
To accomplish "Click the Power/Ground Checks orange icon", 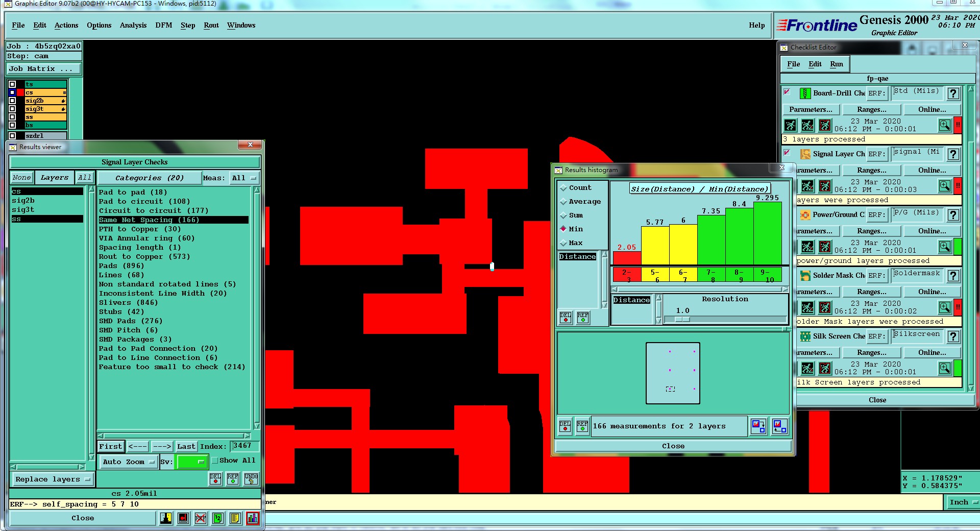I will (x=805, y=215).
